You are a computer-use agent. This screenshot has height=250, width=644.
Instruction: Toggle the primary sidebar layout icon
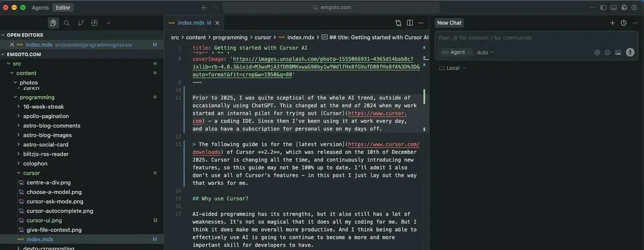pyautogui.click(x=603, y=8)
